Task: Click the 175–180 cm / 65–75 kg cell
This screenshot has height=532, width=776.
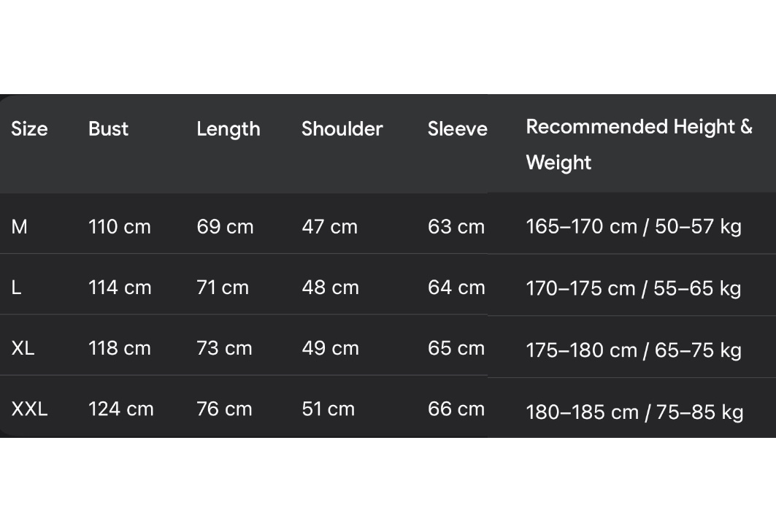Action: tap(633, 350)
